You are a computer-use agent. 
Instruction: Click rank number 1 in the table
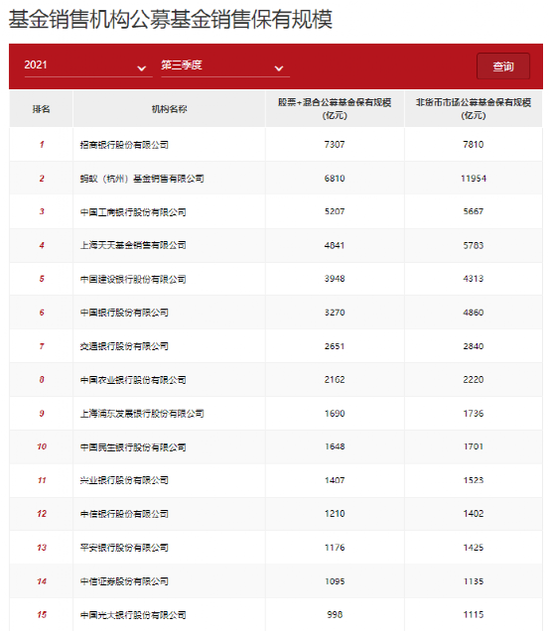click(x=41, y=144)
